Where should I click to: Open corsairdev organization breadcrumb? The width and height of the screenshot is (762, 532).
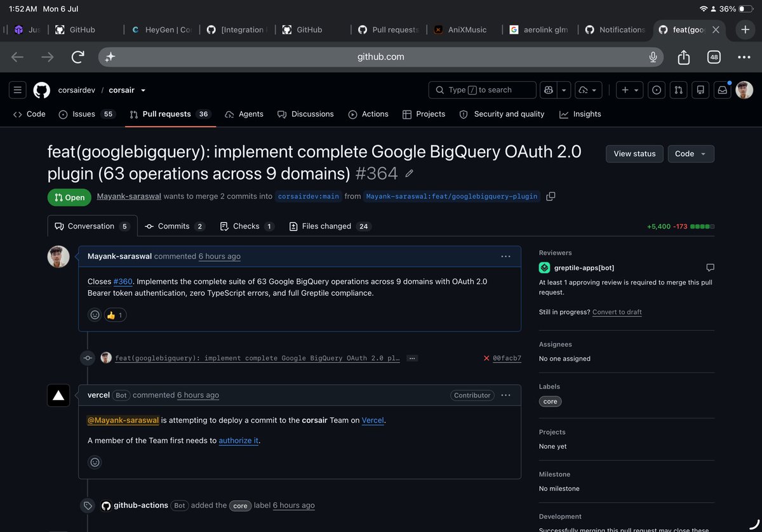coord(76,90)
